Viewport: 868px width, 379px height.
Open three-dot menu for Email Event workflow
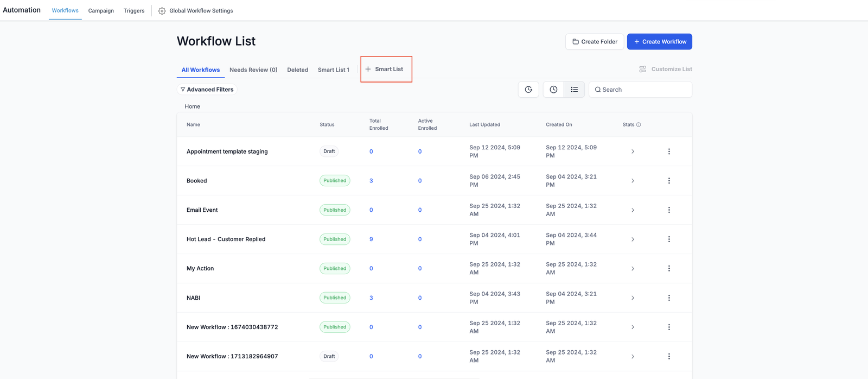(x=669, y=210)
